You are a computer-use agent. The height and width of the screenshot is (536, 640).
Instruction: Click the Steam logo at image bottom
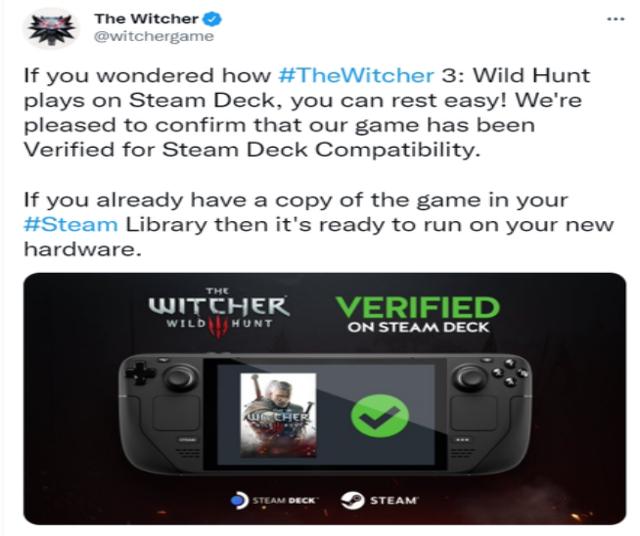click(x=380, y=500)
